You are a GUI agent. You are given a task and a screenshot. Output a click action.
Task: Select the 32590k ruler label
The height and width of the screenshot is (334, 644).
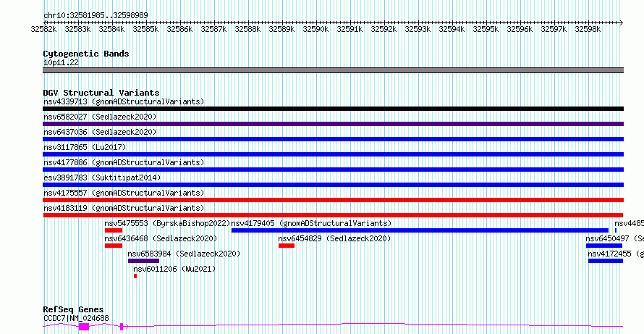pos(315,29)
